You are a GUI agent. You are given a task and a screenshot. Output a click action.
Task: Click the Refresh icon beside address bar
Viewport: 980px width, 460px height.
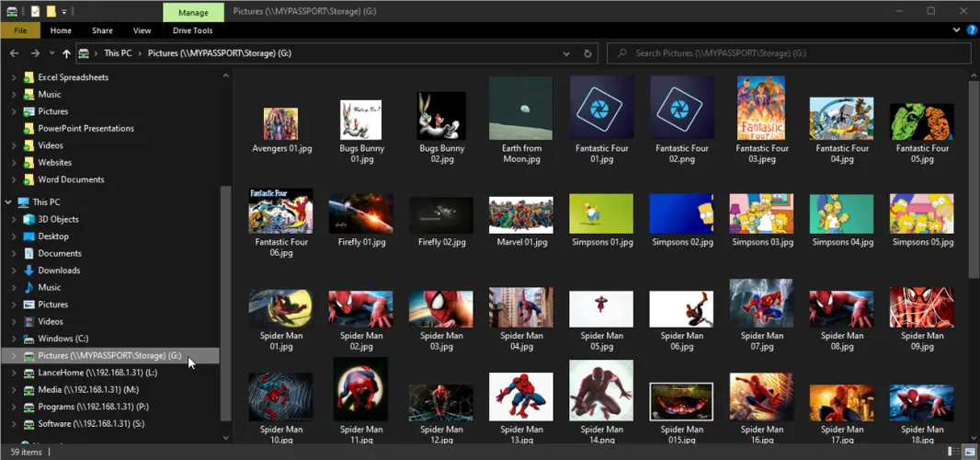coord(588,53)
